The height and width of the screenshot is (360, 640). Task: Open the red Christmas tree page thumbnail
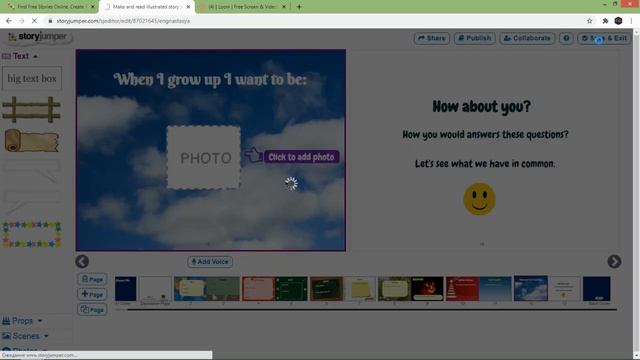pos(462,289)
